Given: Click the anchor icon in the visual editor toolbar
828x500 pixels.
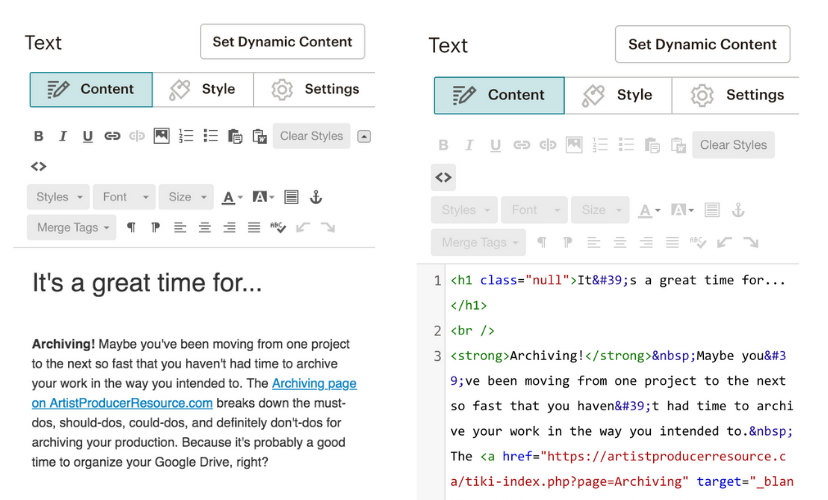Looking at the screenshot, I should [x=316, y=197].
